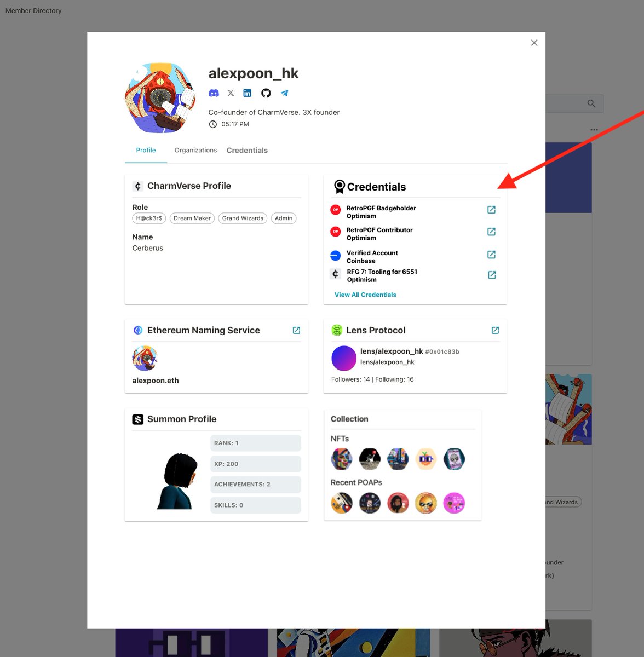644x657 pixels.
Task: Open the Ethereum Naming Service external link icon
Action: point(296,330)
